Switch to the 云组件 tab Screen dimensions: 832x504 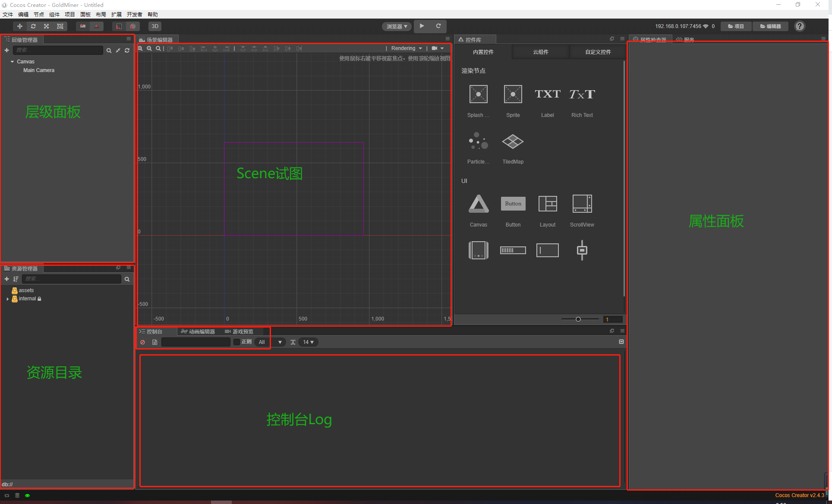[x=540, y=52]
